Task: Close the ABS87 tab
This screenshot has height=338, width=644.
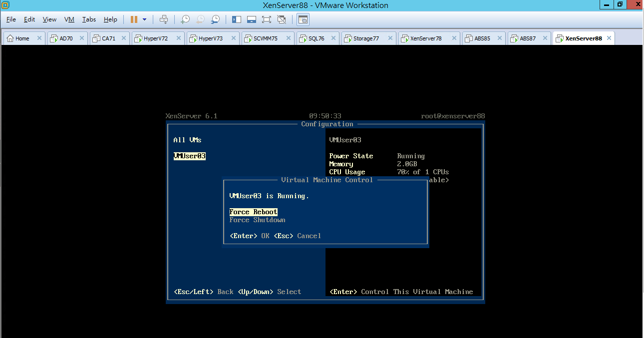Action: 545,38
